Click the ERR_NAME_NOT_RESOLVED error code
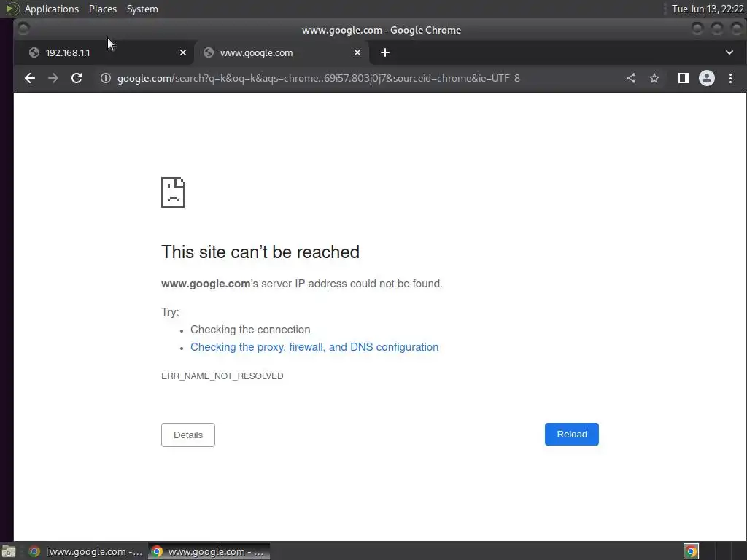Screen dimensions: 747x560 pos(222,376)
